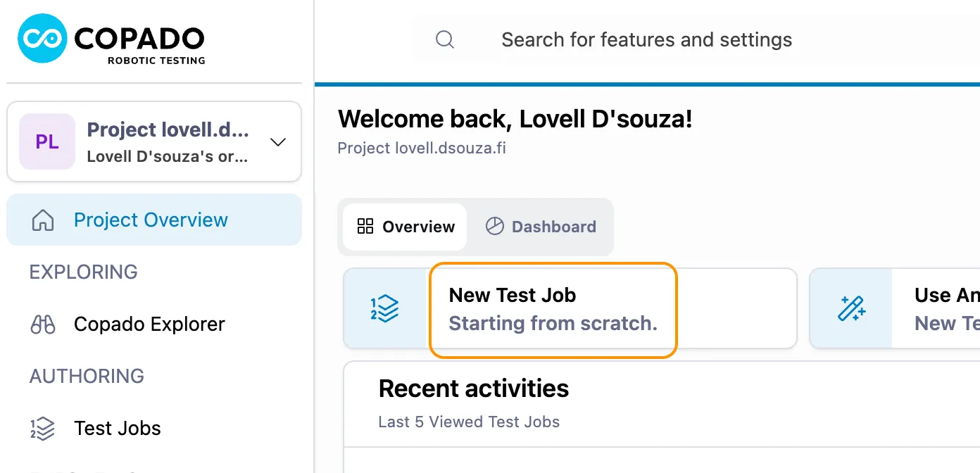Select the Test Jobs icon in sidebar
The image size is (980, 473).
(42, 428)
